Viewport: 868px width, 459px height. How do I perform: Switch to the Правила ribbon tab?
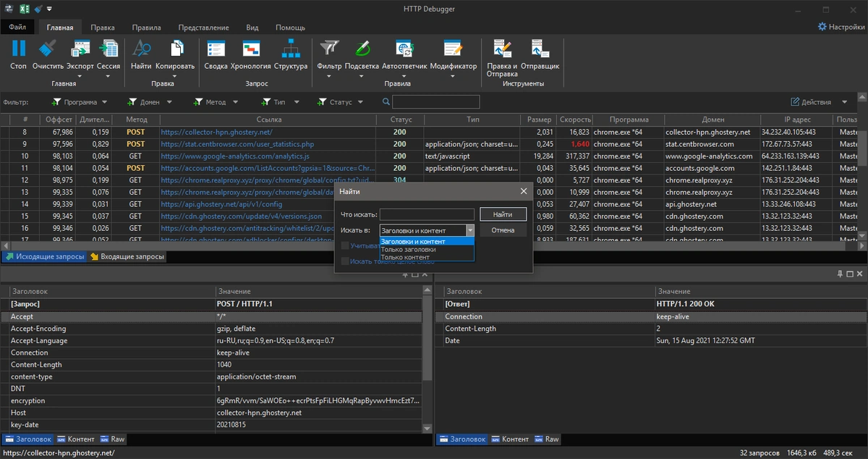pyautogui.click(x=146, y=28)
